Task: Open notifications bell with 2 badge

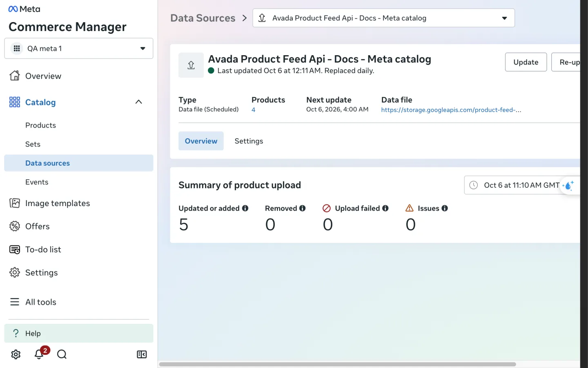Action: pos(40,354)
